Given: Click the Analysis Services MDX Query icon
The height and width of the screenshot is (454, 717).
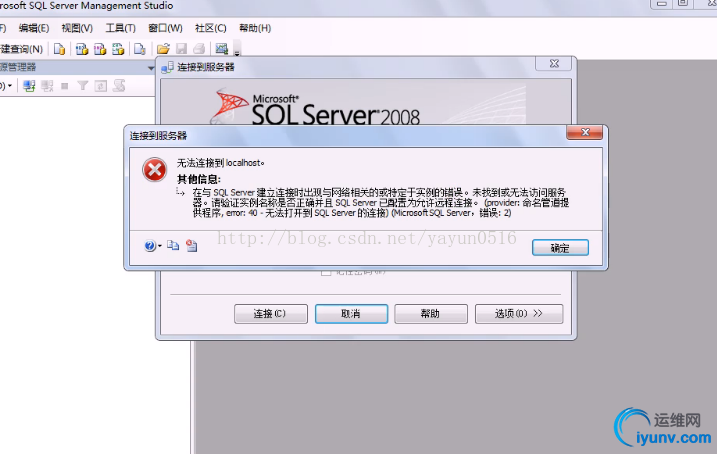Looking at the screenshot, I should pos(82,49).
